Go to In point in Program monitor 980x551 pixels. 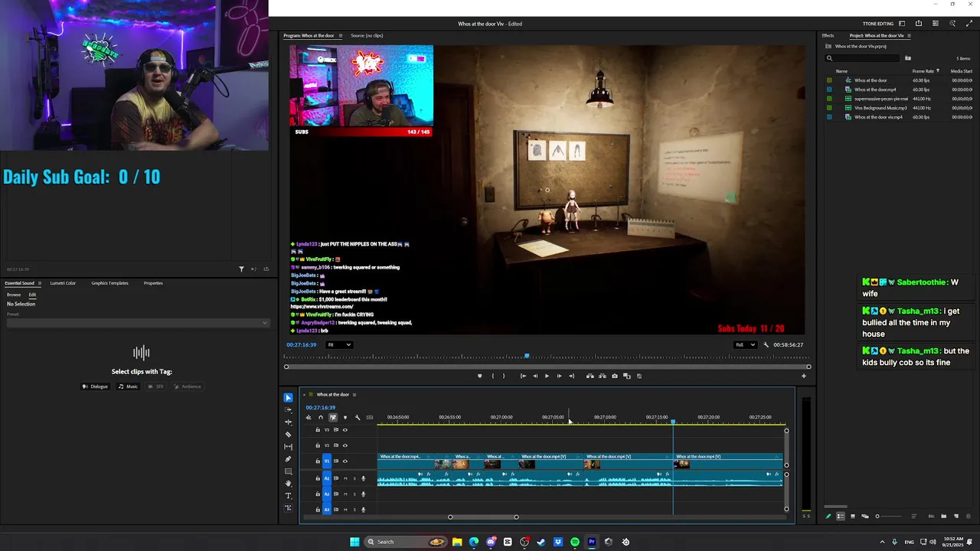pyautogui.click(x=523, y=376)
